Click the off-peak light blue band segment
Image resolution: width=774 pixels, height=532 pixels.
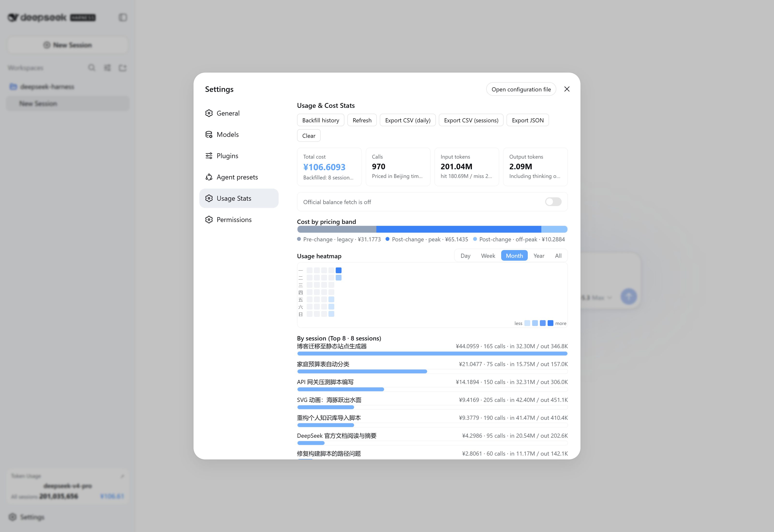554,229
